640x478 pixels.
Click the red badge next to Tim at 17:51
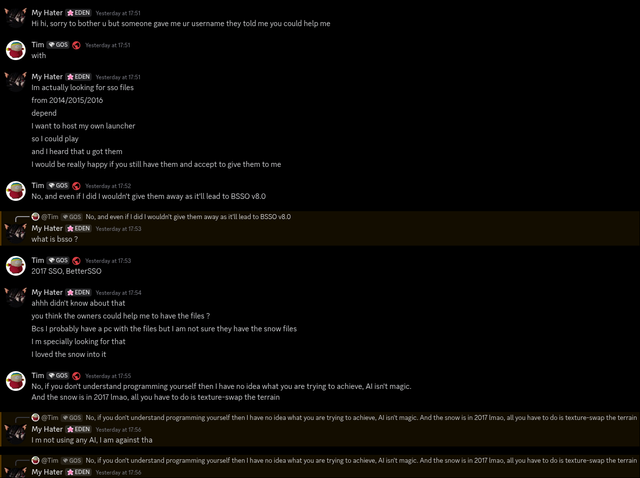click(76, 45)
